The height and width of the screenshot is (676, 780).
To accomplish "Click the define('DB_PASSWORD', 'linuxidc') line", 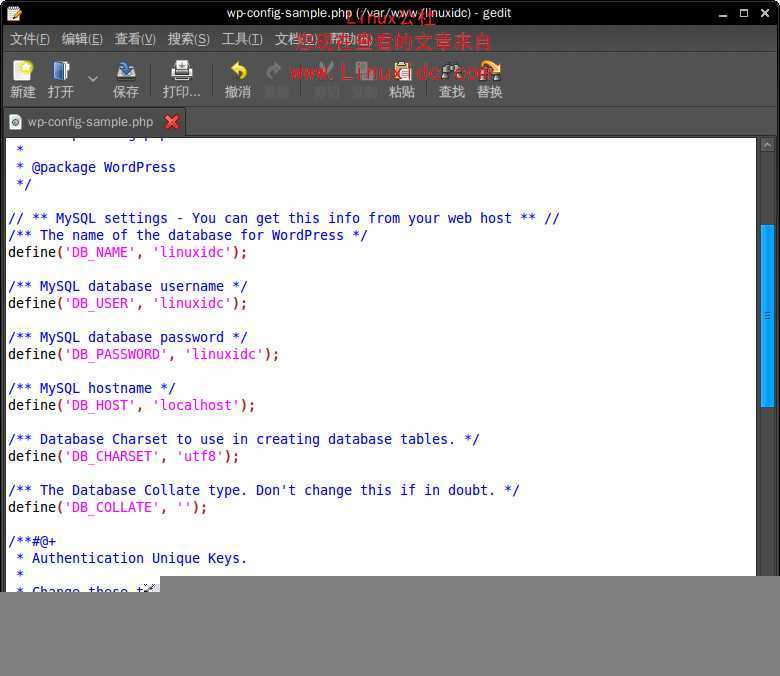I will click(144, 354).
